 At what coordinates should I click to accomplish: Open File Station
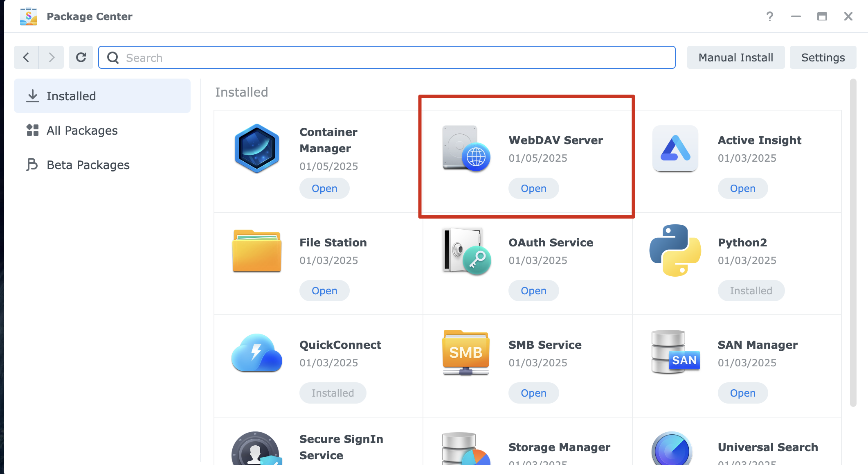[324, 291]
